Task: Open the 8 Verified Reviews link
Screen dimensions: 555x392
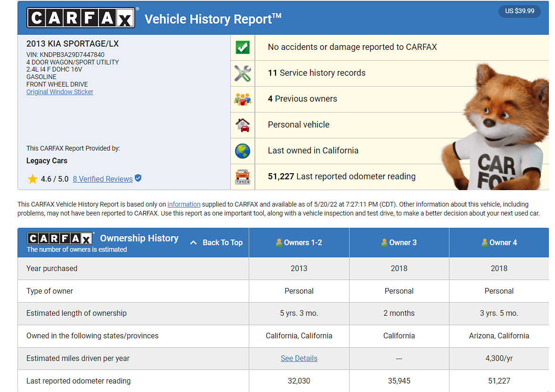Action: 103,179
